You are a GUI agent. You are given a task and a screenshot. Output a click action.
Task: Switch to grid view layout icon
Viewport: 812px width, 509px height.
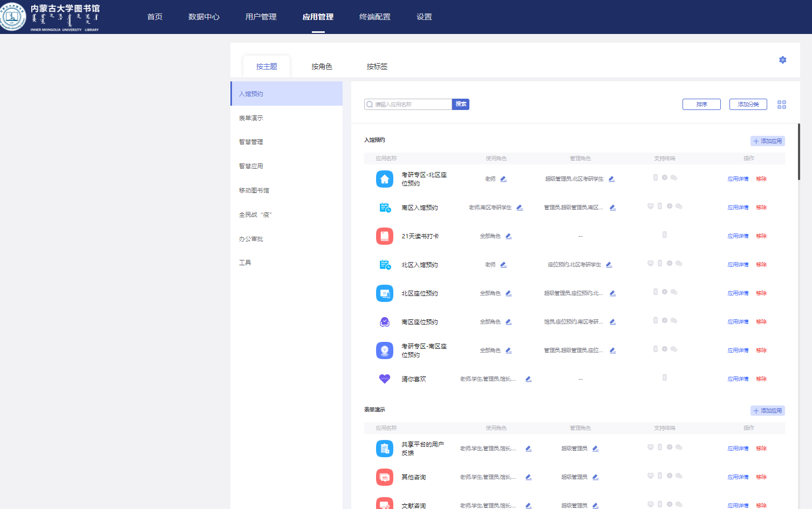click(x=781, y=105)
